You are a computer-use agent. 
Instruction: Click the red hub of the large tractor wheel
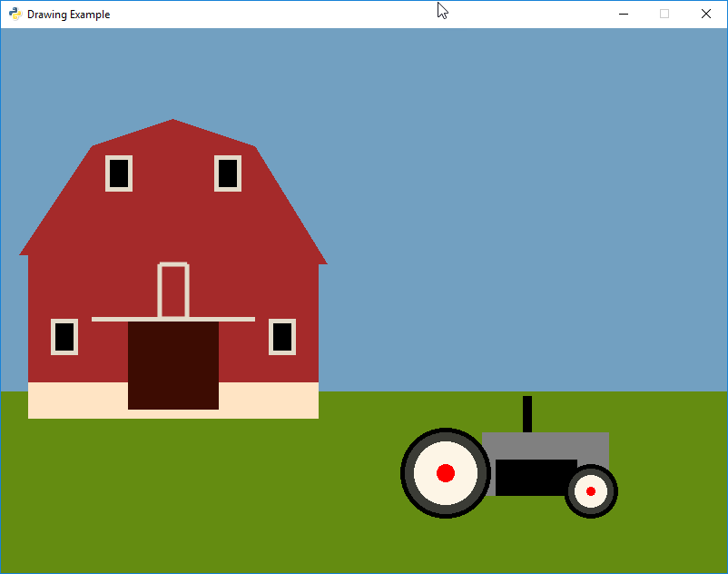pyautogui.click(x=446, y=473)
